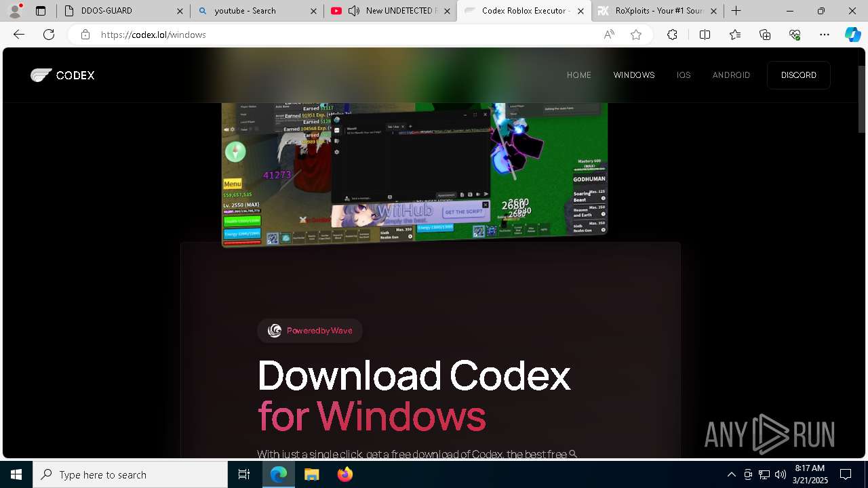This screenshot has height=488, width=868.
Task: Open the Windows Start menu
Action: coord(16,474)
